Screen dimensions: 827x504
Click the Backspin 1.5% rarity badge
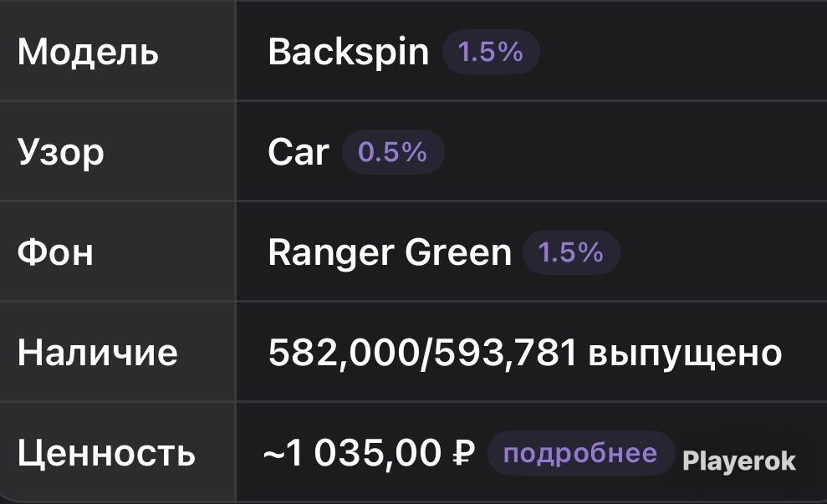coord(491,52)
